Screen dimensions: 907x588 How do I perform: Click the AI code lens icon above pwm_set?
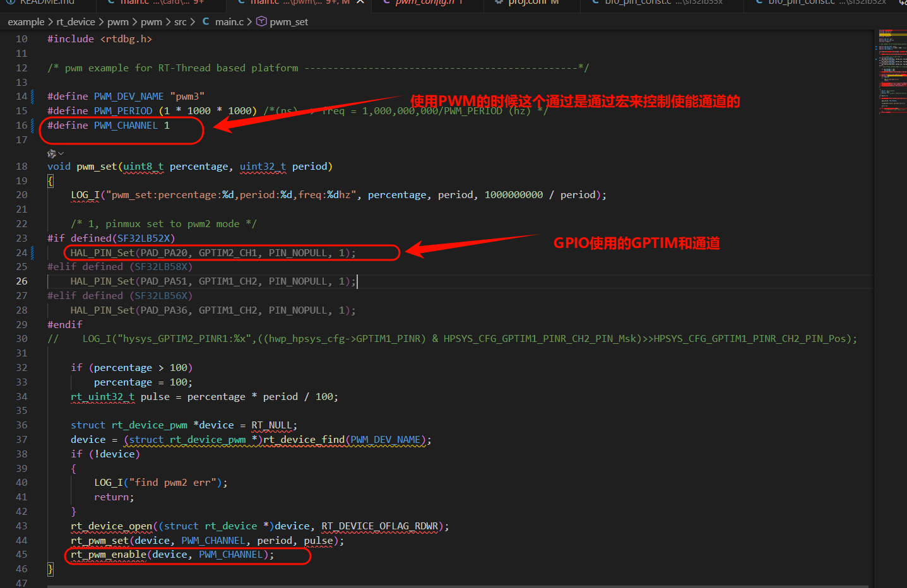[x=51, y=153]
